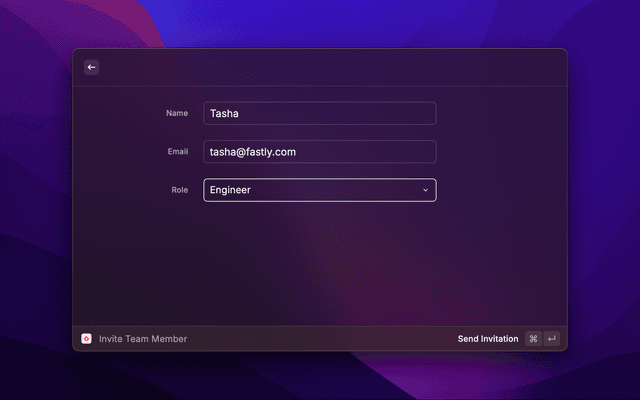The image size is (640, 400).
Task: Click the red extension icon in footer
Action: (87, 339)
